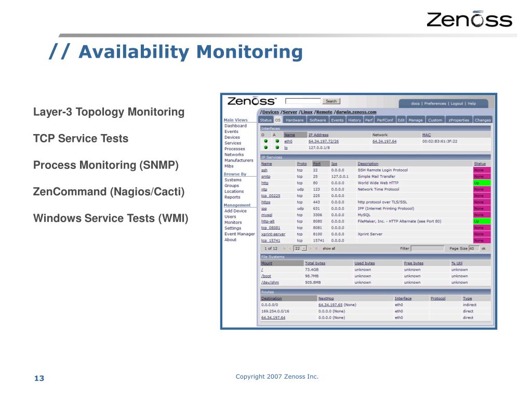Click the Server breadcrumb link
532x399 pixels.
(290, 112)
